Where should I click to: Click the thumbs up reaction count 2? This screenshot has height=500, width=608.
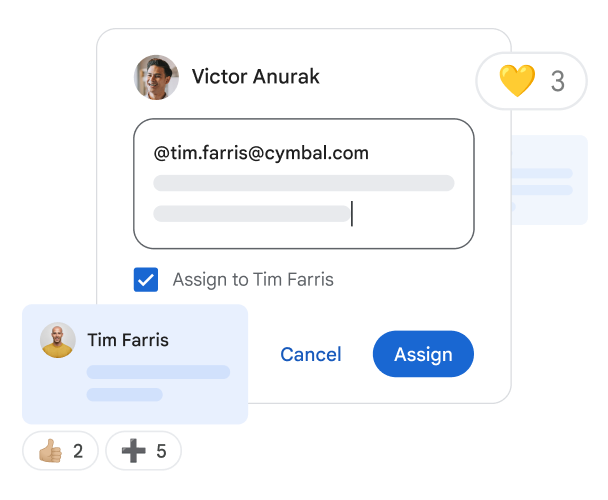point(78,451)
